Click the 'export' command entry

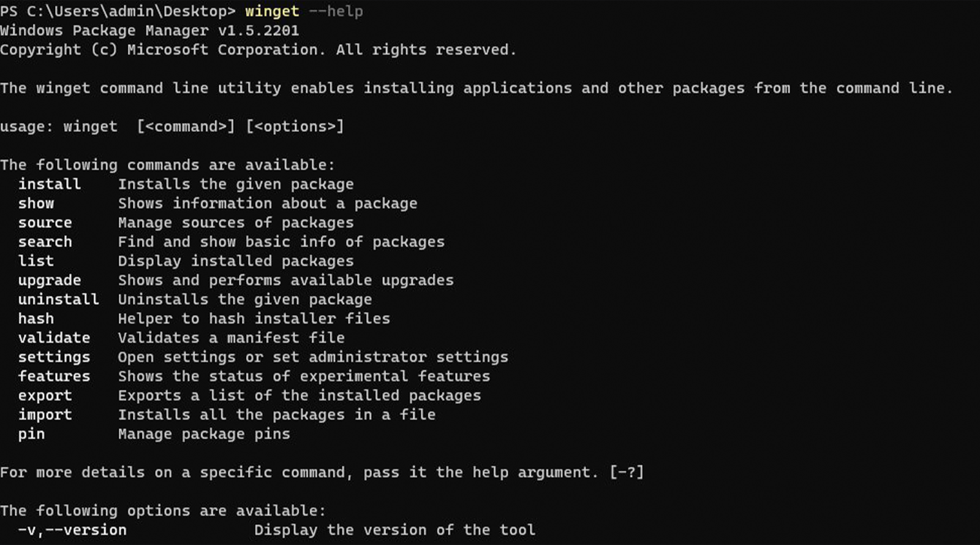[45, 395]
